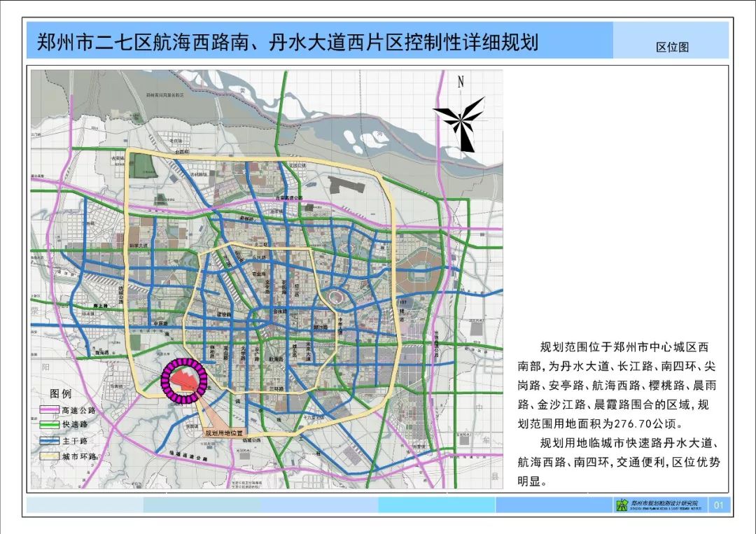Image resolution: width=756 pixels, height=534 pixels.
Task: Click the 规划用地位置 callout label
Action: pos(224,433)
